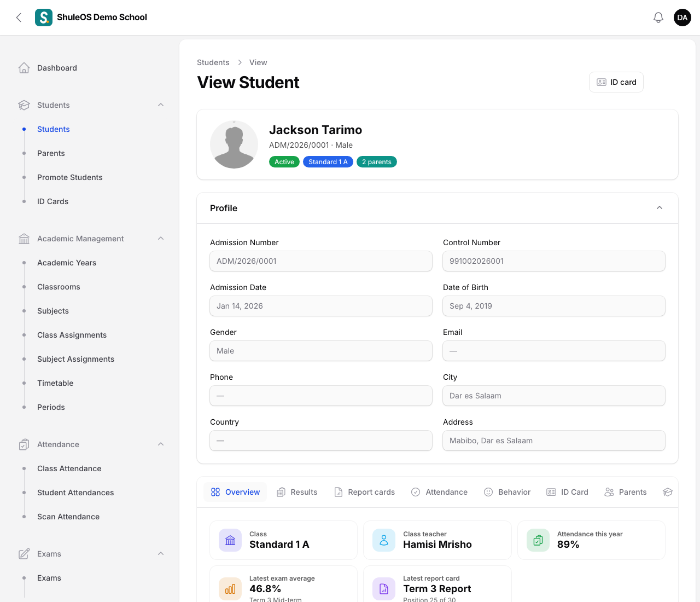The height and width of the screenshot is (602, 700).
Task: Open the Behavior tab
Action: click(x=507, y=492)
